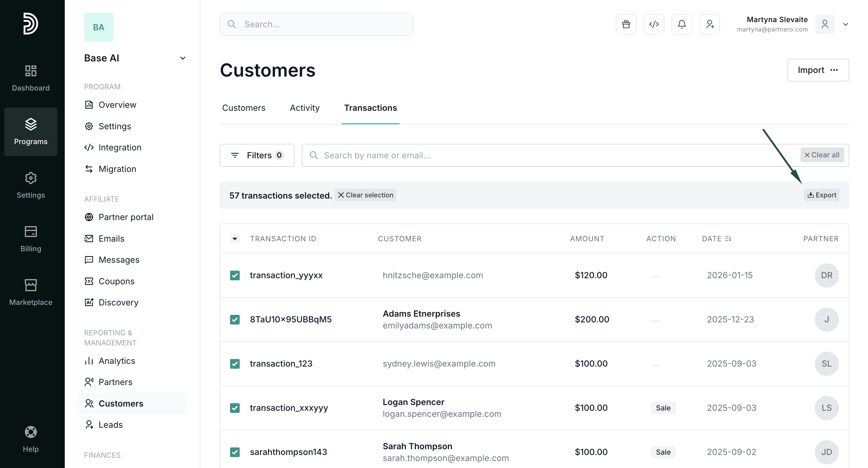This screenshot has height=468, width=868.
Task: Sort the table by Date column
Action: (716, 239)
